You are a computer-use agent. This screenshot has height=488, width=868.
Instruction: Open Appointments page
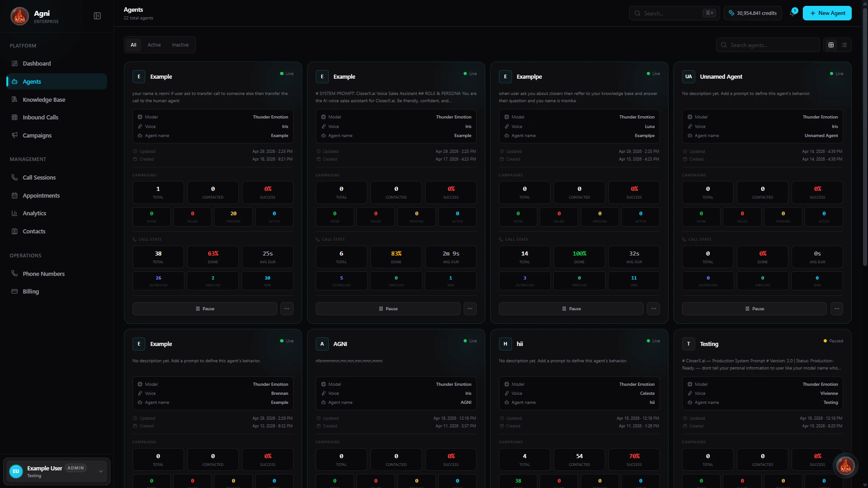[x=57, y=195]
